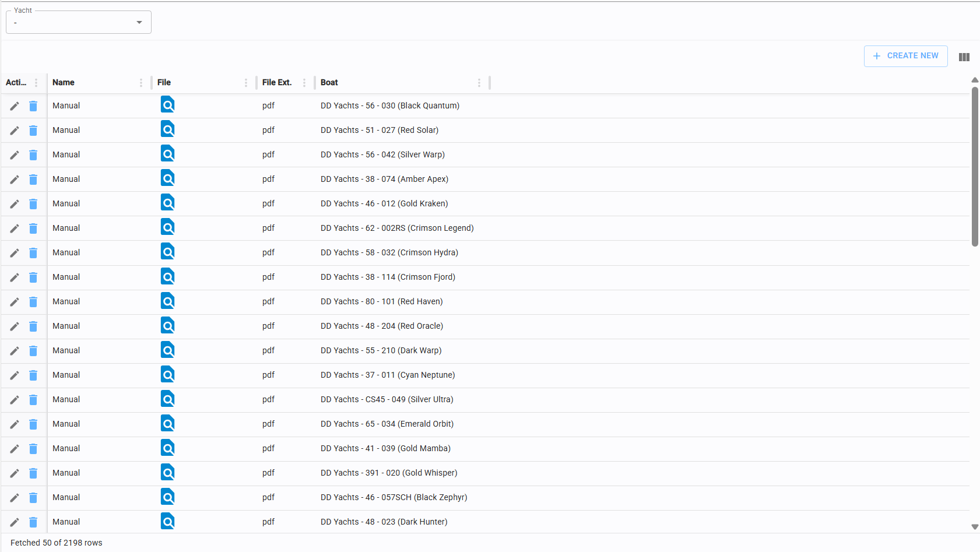The height and width of the screenshot is (552, 980).
Task: Click the CREATE NEW button
Action: 905,56
